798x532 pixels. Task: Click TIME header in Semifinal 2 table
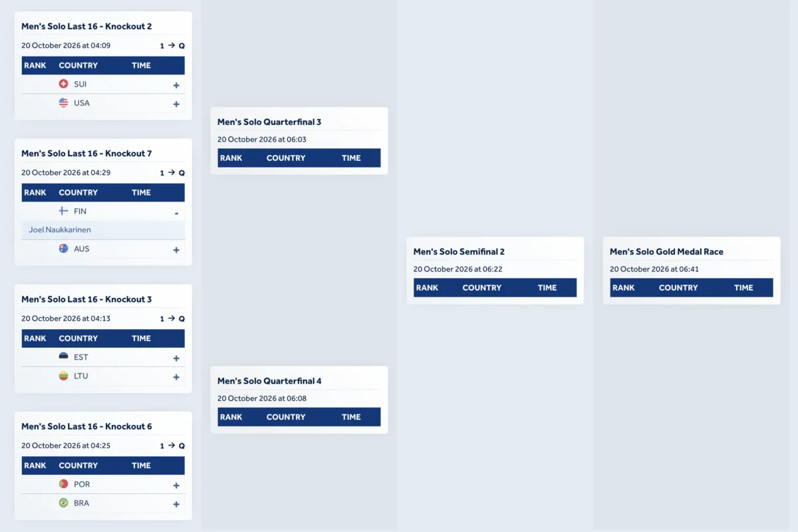[547, 287]
